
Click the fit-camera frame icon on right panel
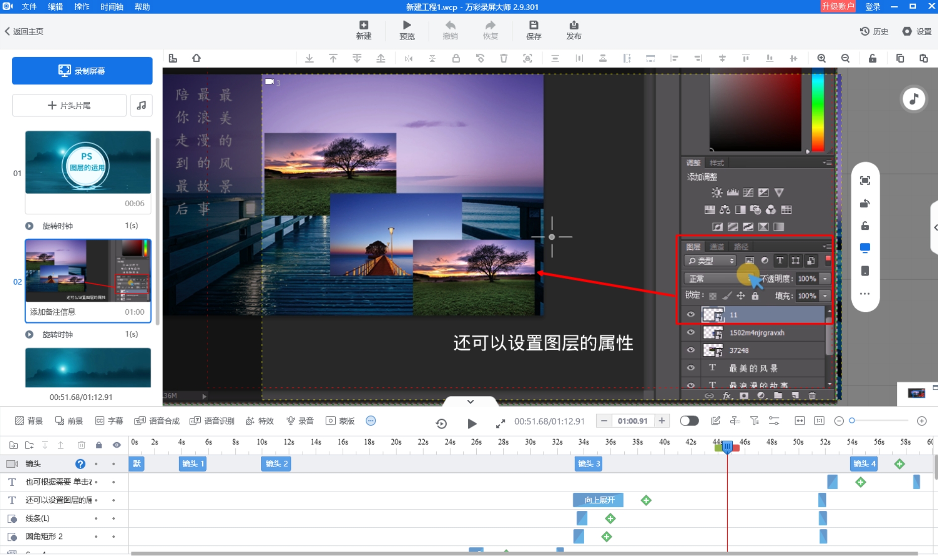[x=865, y=181]
